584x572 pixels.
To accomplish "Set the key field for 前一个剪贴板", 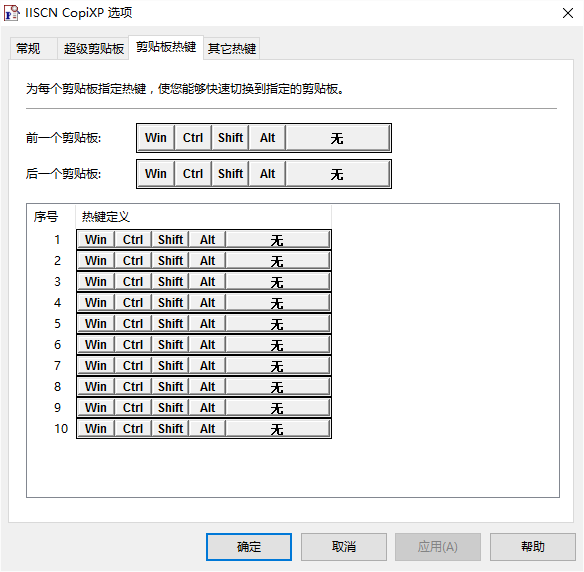I will (338, 138).
